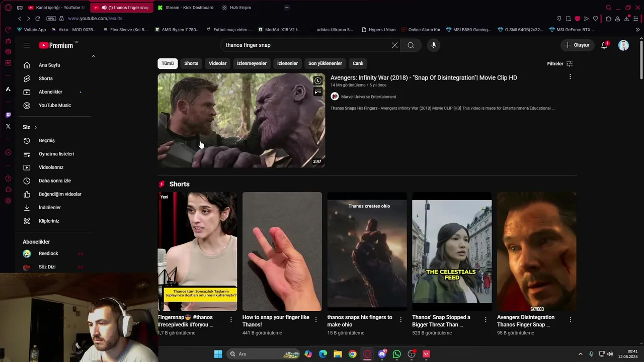Open Twitch in Opera sidebar
This screenshot has width=644, height=362.
point(8,115)
